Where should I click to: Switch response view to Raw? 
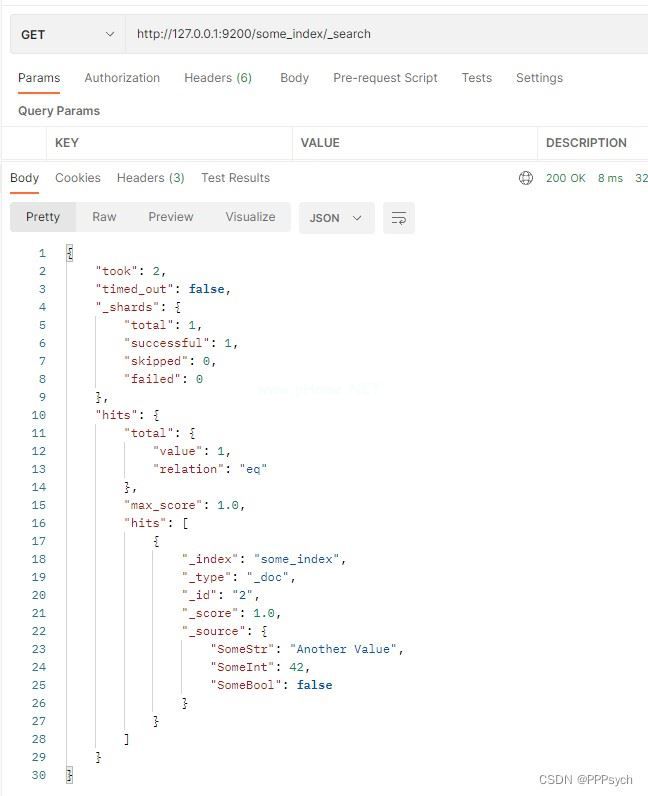point(104,217)
